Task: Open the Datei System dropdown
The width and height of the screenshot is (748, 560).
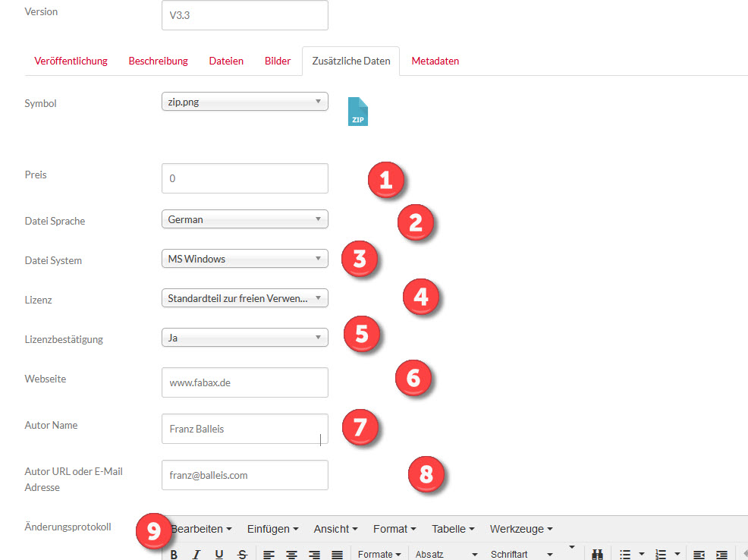Action: 245,259
